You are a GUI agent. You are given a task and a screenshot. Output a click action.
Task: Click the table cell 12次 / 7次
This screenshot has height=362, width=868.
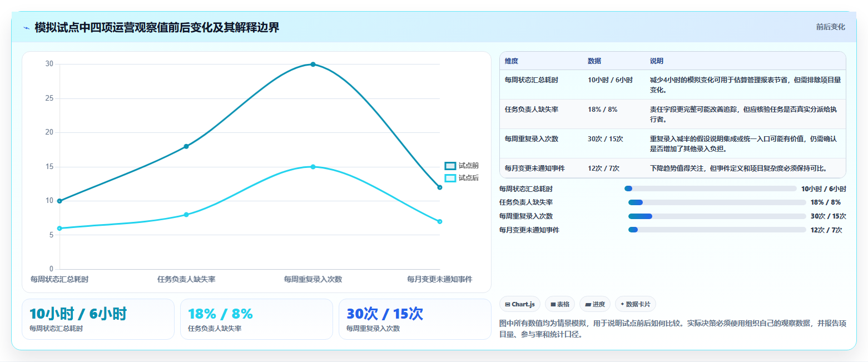(603, 168)
